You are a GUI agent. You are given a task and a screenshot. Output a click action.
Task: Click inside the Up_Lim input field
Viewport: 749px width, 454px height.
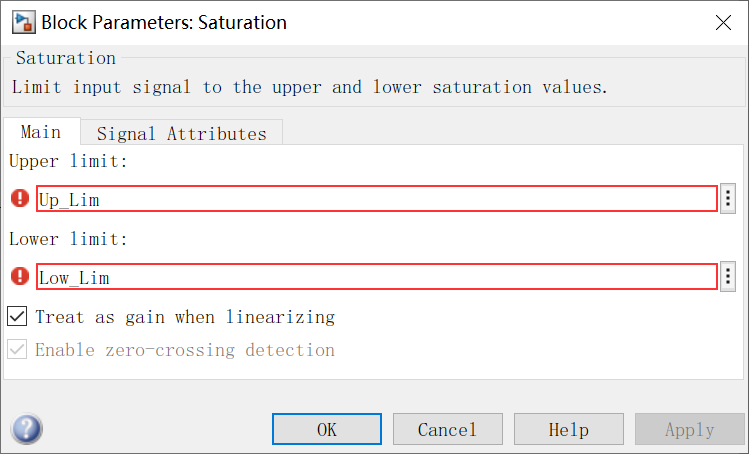pos(377,198)
